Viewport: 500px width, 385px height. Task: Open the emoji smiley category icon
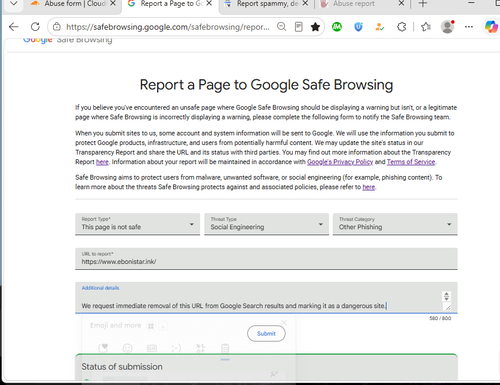(x=127, y=348)
